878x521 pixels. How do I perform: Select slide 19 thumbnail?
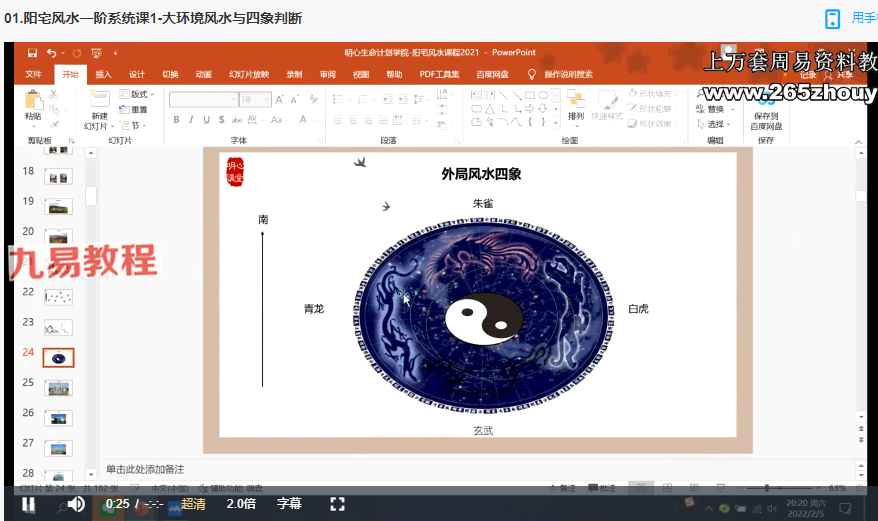[x=58, y=208]
